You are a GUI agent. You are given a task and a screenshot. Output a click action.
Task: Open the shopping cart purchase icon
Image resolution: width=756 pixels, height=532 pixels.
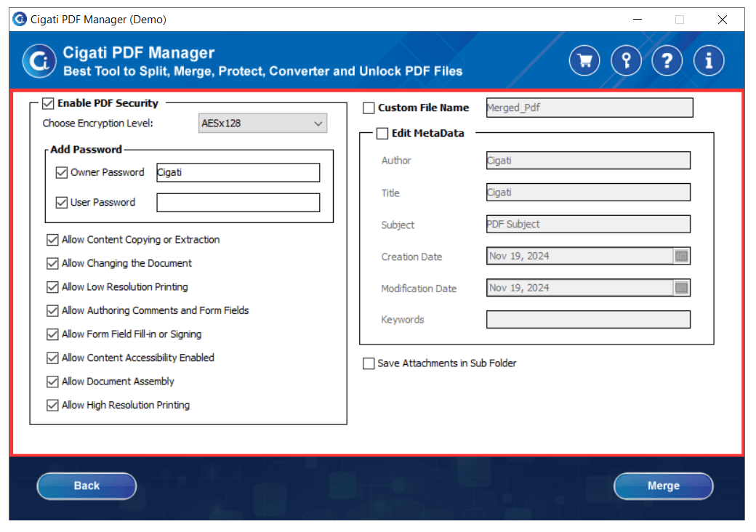[x=584, y=61]
